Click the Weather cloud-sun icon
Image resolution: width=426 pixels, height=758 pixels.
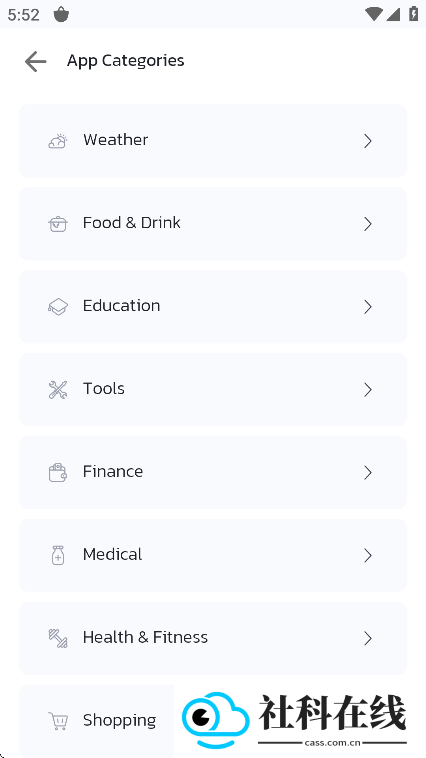coord(58,141)
